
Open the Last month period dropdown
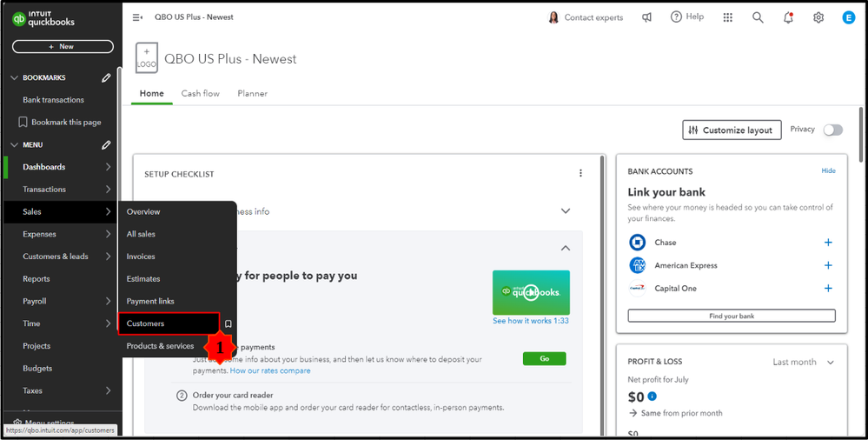pos(803,362)
